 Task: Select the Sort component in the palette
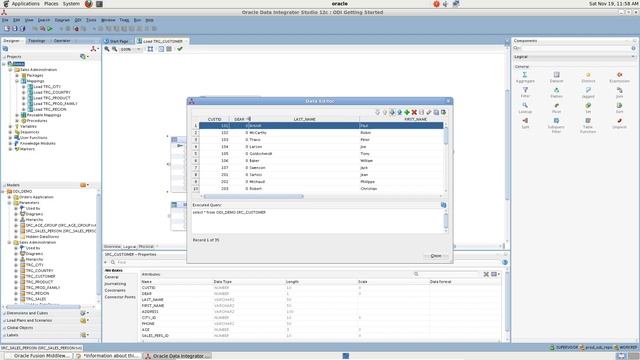tap(619, 108)
